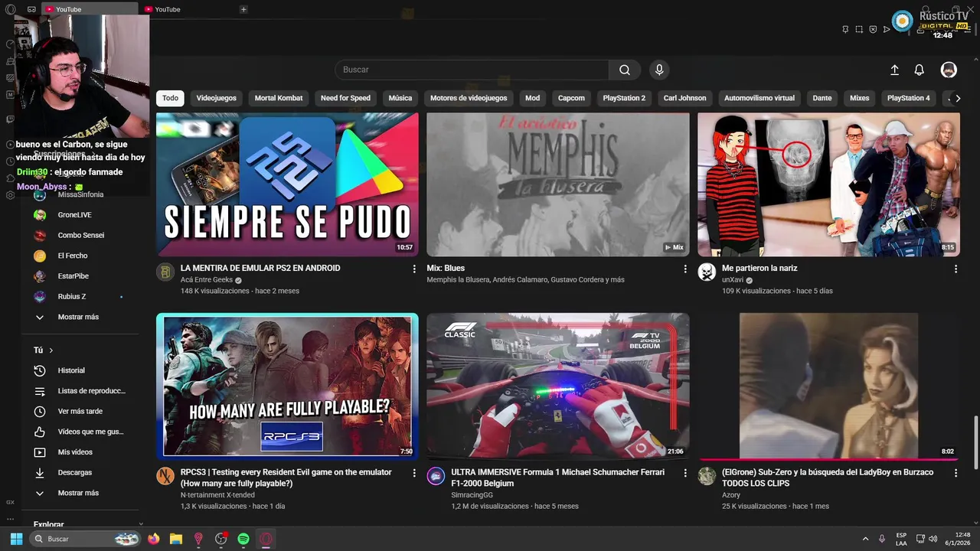Image resolution: width=980 pixels, height=551 pixels.
Task: Play the Memphis la Blusera mix thumbnail
Action: (557, 184)
